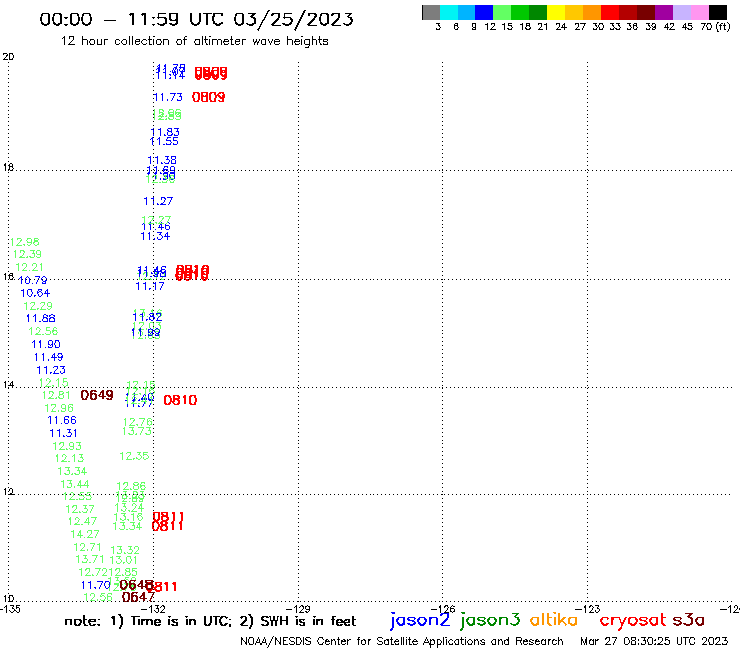Click the blue wave height value 10.79
Image resolution: width=740 pixels, height=650 pixels.
coord(33,280)
